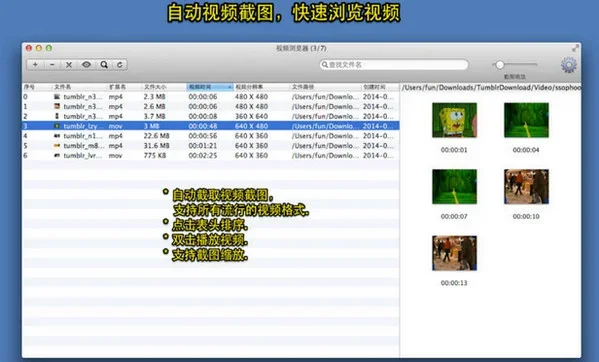Viewport: 599px width, 362px height.
Task: Click the 2014-0 creation date in row 0
Action: tap(378, 97)
